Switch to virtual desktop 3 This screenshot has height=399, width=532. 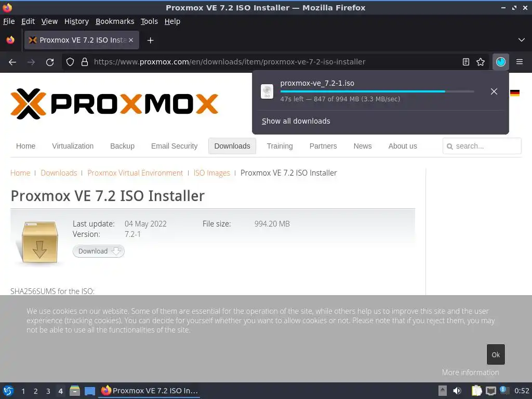coord(48,391)
